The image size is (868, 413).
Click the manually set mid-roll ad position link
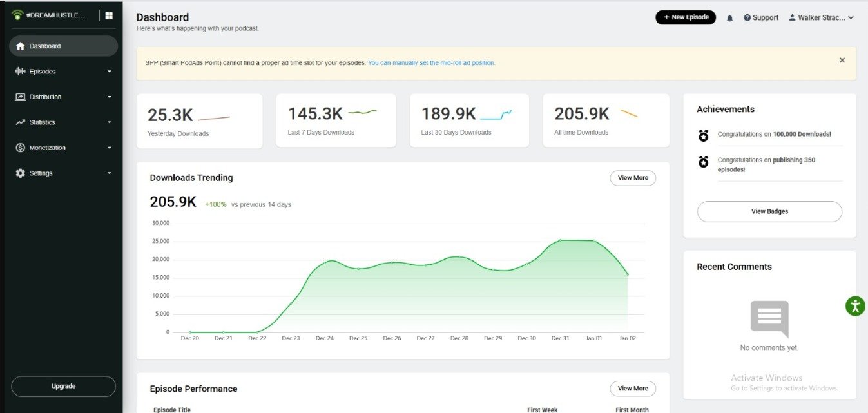(431, 63)
